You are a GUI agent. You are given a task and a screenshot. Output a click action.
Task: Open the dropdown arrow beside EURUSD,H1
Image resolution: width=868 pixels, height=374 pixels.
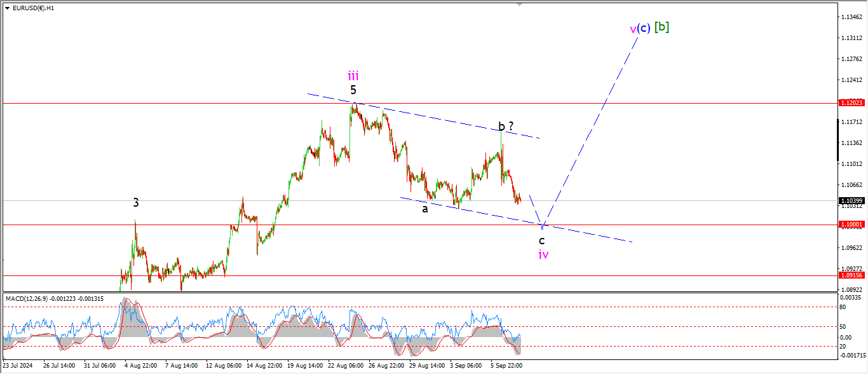click(x=8, y=8)
